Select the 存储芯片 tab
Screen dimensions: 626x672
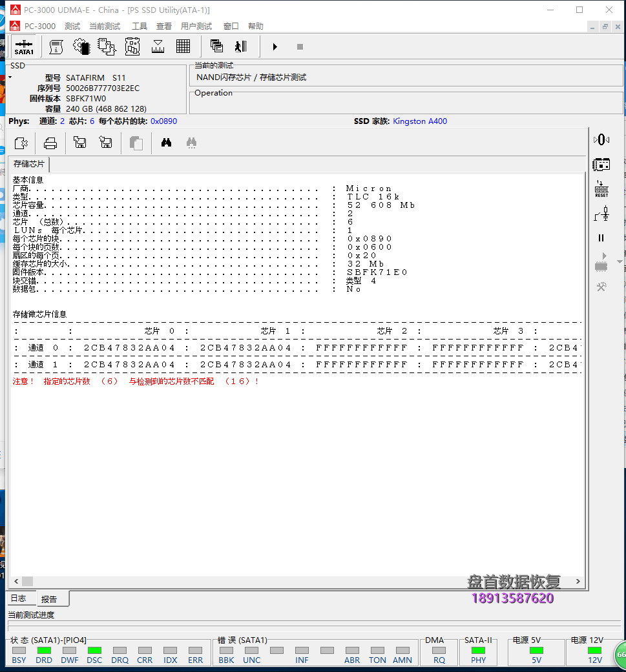coord(28,164)
